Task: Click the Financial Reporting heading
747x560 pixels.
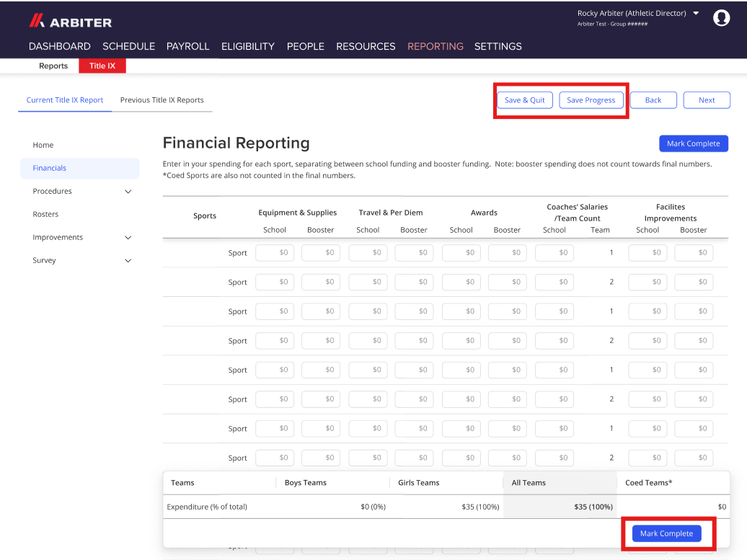Action: [237, 143]
